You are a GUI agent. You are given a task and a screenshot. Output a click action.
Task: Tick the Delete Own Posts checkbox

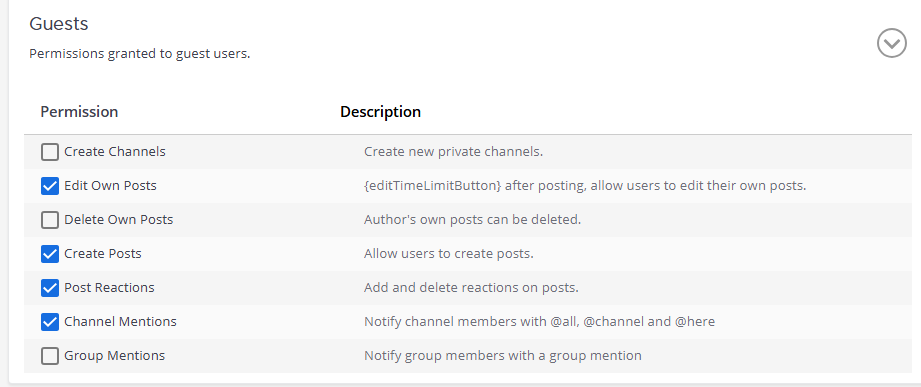50,220
